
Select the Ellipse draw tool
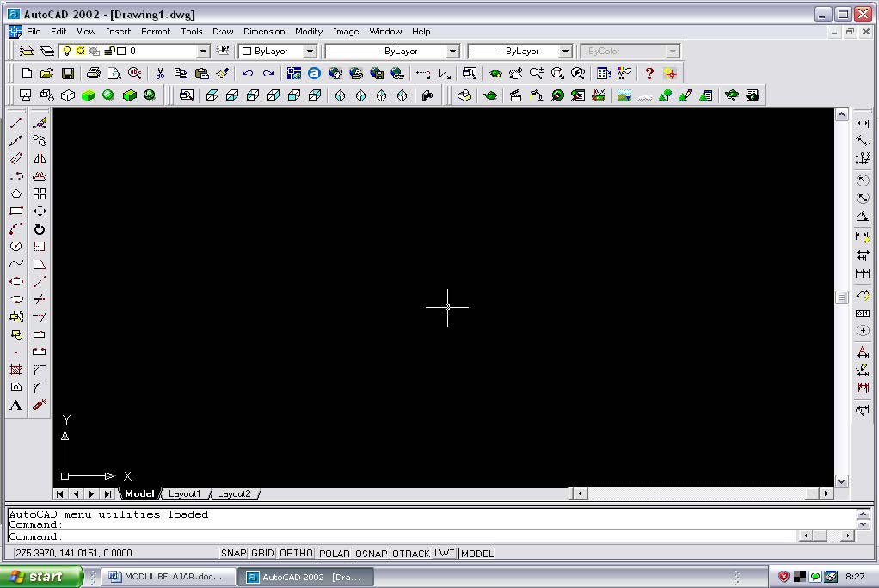pos(15,281)
